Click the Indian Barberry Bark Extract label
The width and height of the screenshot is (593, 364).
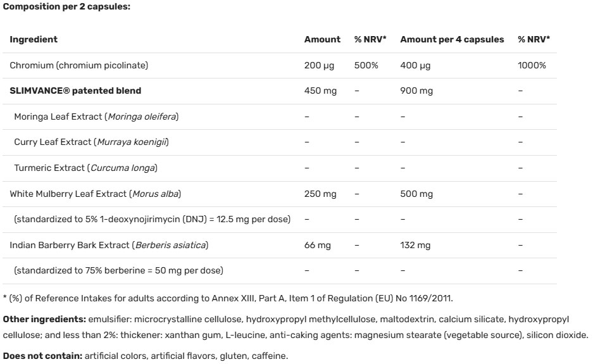click(109, 245)
